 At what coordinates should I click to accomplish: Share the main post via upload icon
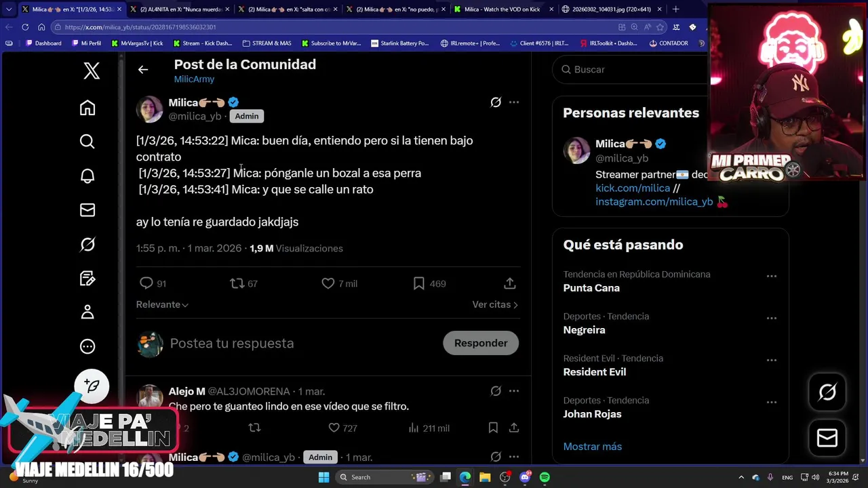tap(510, 283)
